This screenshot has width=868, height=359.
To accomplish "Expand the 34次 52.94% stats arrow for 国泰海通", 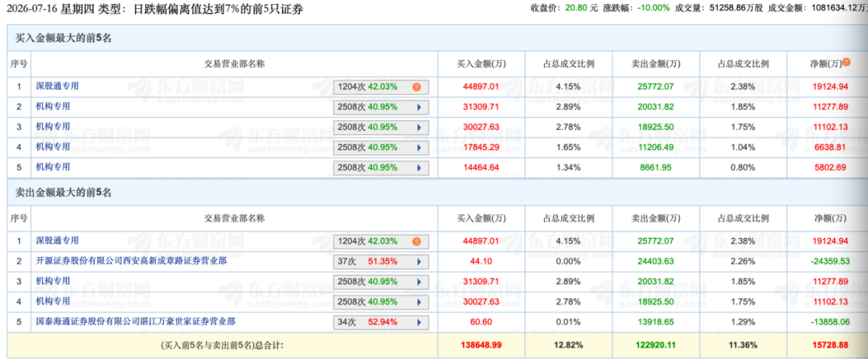I will (419, 321).
